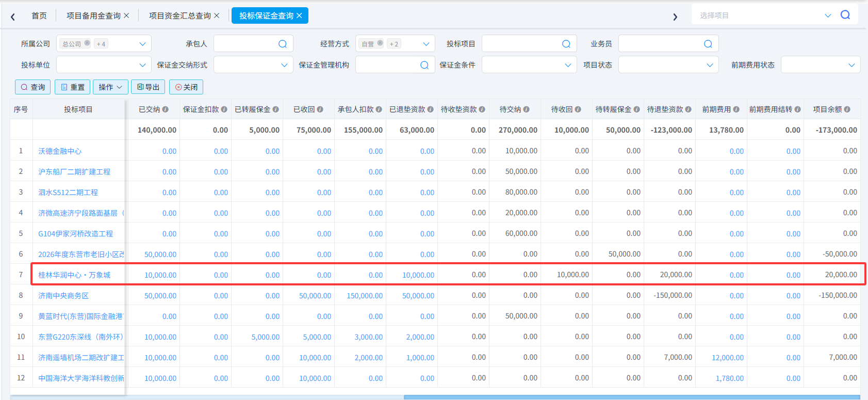Open the 项目状态 dropdown

tap(668, 65)
